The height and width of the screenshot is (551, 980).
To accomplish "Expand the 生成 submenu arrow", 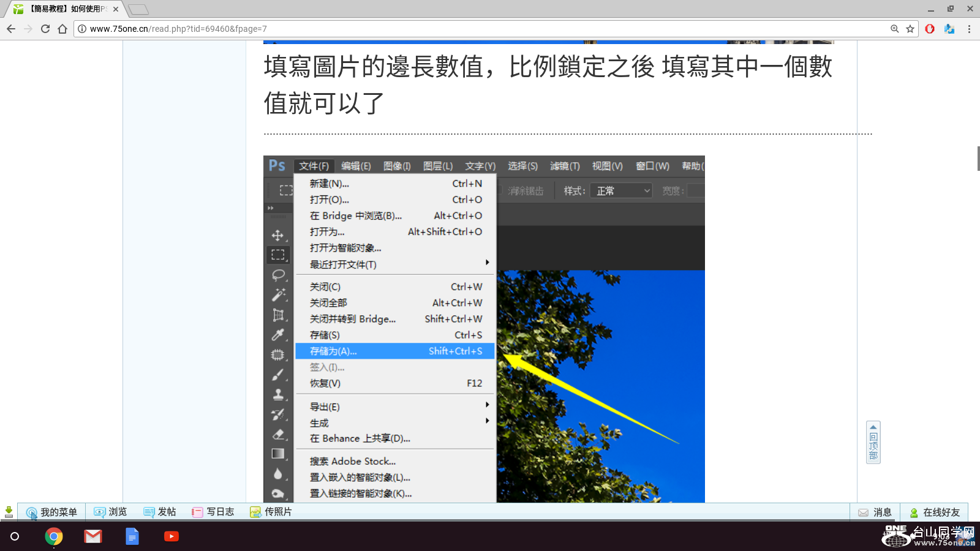I will (x=488, y=421).
